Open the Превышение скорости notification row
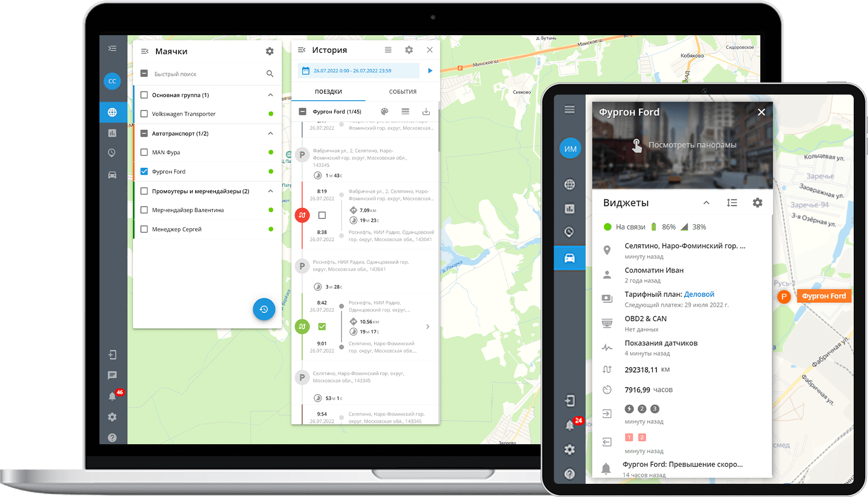The image size is (868, 497). [682, 468]
